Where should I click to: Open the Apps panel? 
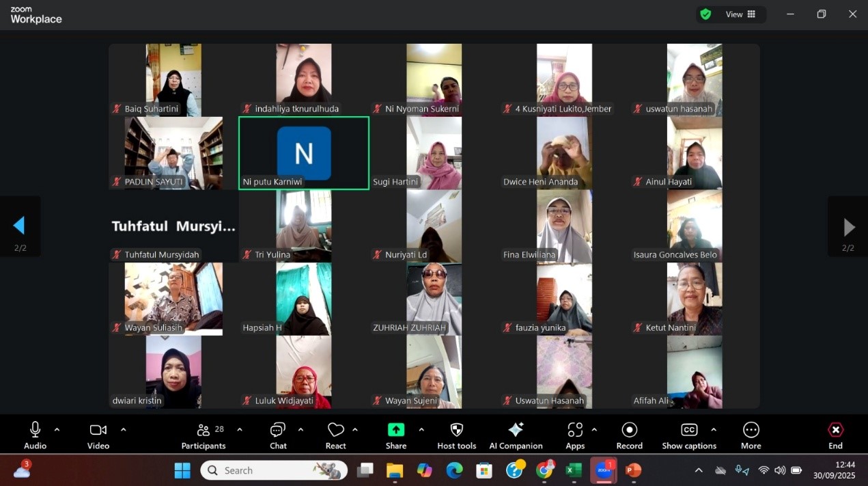[x=575, y=435]
